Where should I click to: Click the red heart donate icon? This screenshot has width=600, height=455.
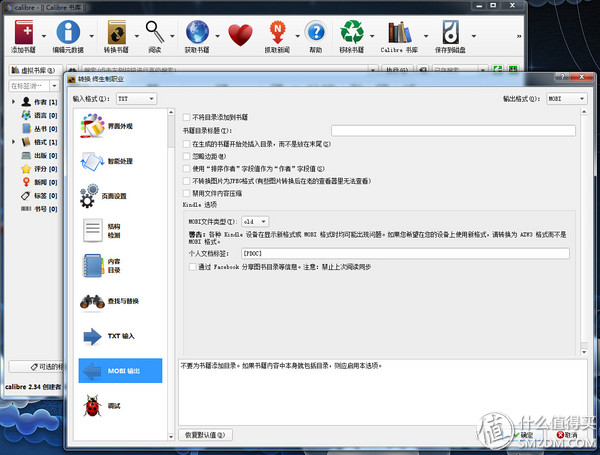click(x=240, y=35)
